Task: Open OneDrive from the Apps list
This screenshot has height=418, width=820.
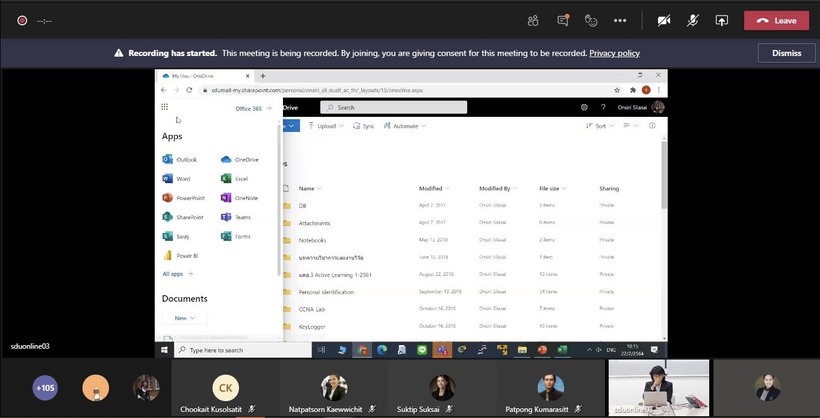Action: pyautogui.click(x=240, y=160)
